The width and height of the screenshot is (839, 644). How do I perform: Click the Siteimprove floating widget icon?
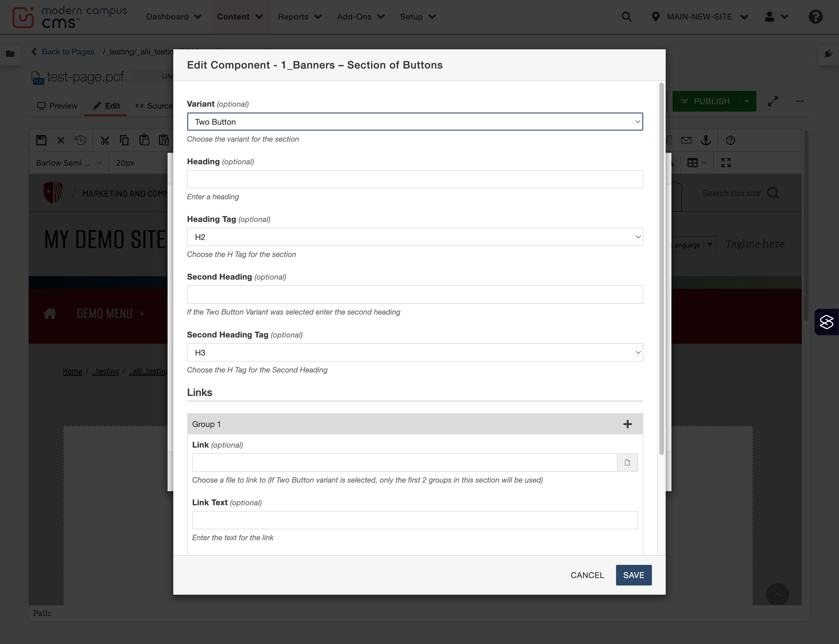coord(826,322)
